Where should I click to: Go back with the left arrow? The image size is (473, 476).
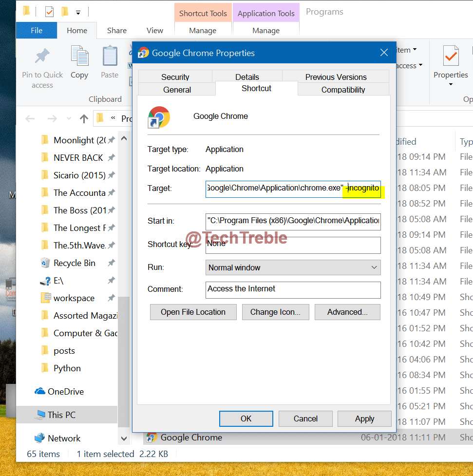click(x=30, y=118)
